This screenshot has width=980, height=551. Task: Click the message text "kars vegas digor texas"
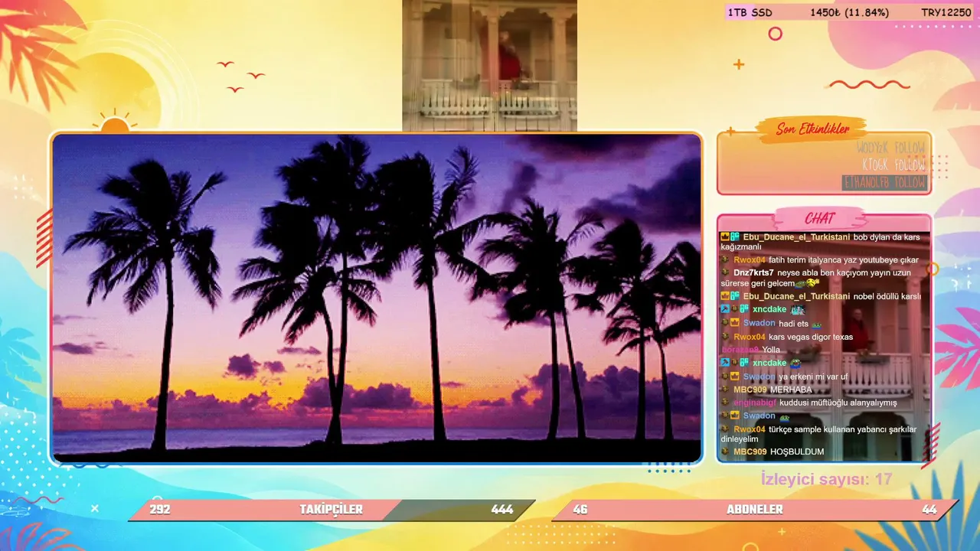click(811, 337)
